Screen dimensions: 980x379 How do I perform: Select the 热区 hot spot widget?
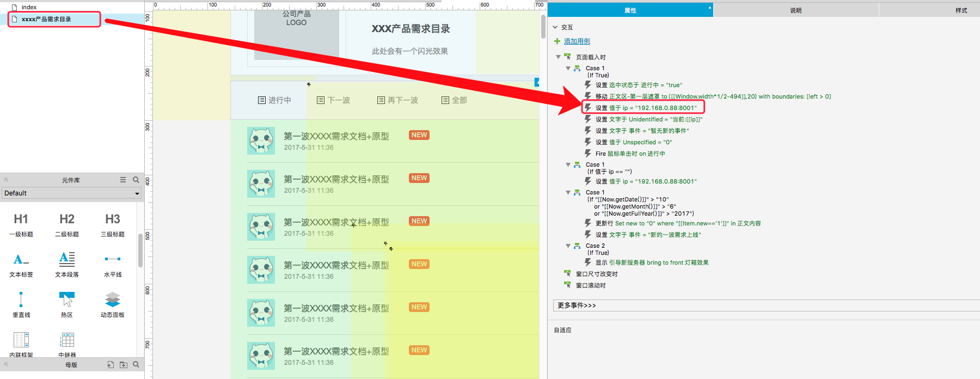pyautogui.click(x=67, y=305)
